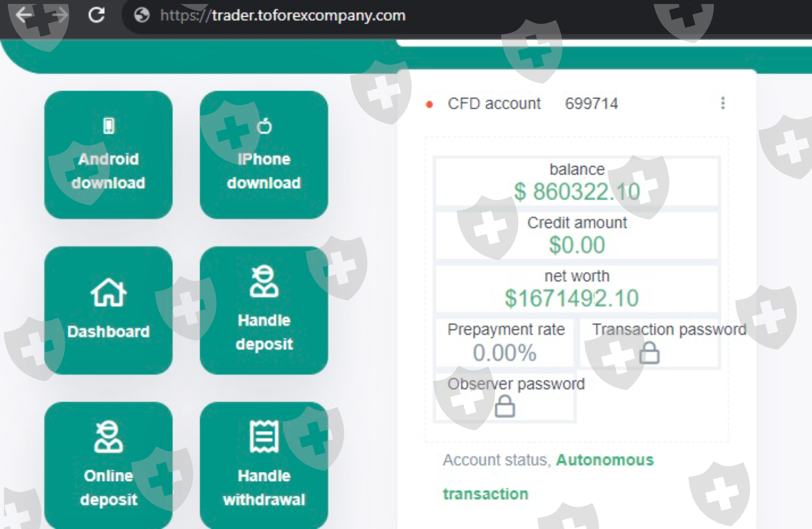
Task: Click the Observer password lock icon
Action: pyautogui.click(x=505, y=406)
